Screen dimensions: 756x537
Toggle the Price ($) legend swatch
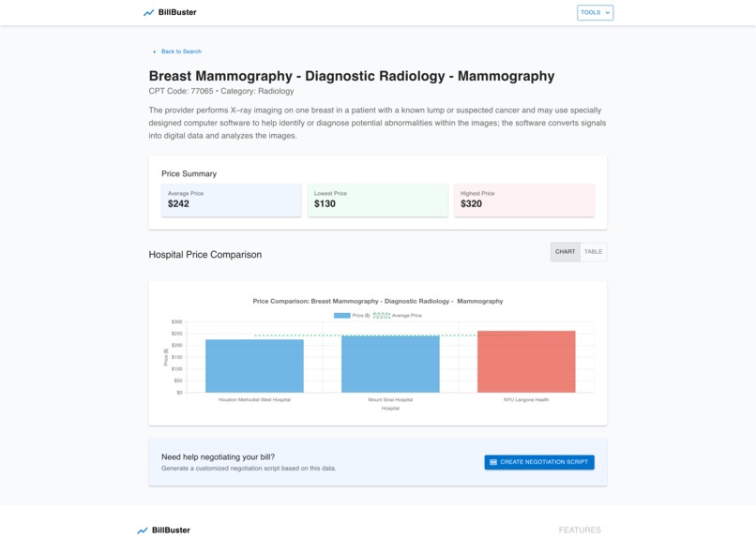[341, 316]
